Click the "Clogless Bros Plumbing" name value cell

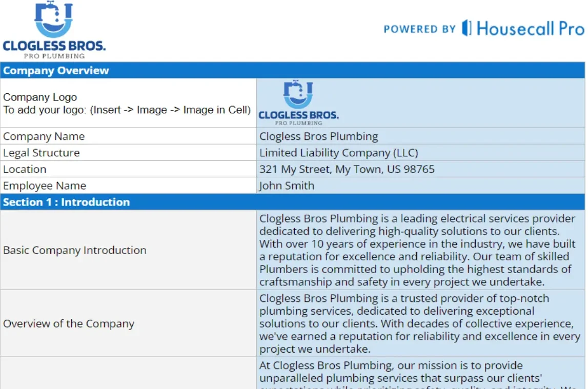coord(420,136)
